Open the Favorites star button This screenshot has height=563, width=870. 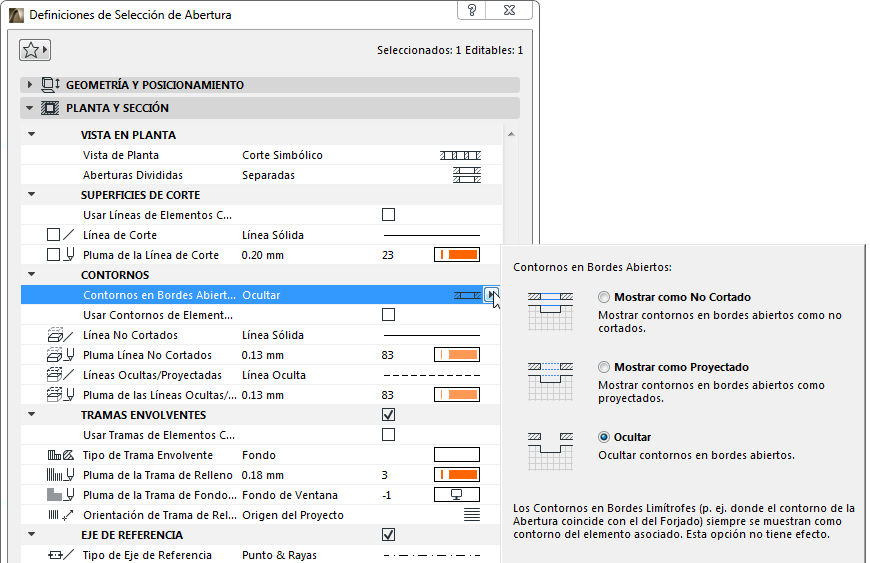(34, 50)
